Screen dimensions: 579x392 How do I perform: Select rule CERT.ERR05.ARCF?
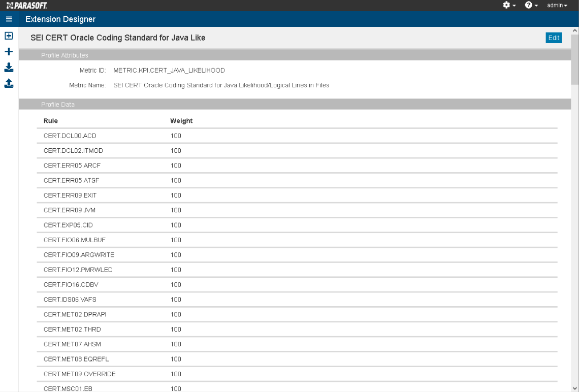[72, 166]
